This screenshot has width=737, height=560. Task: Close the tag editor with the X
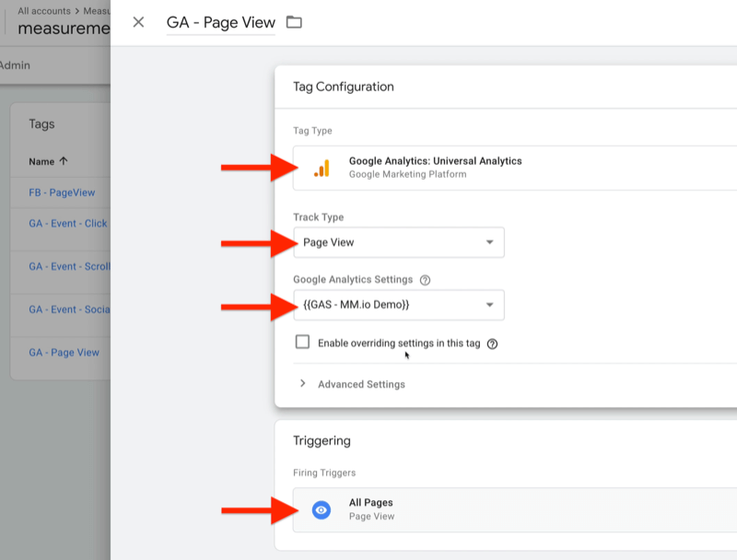coord(138,22)
